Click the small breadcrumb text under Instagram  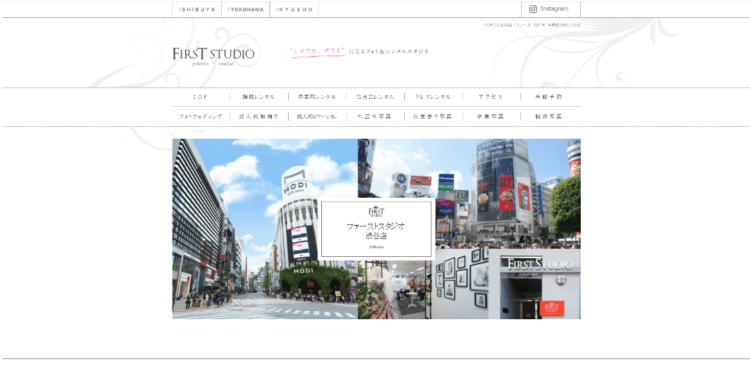point(532,25)
